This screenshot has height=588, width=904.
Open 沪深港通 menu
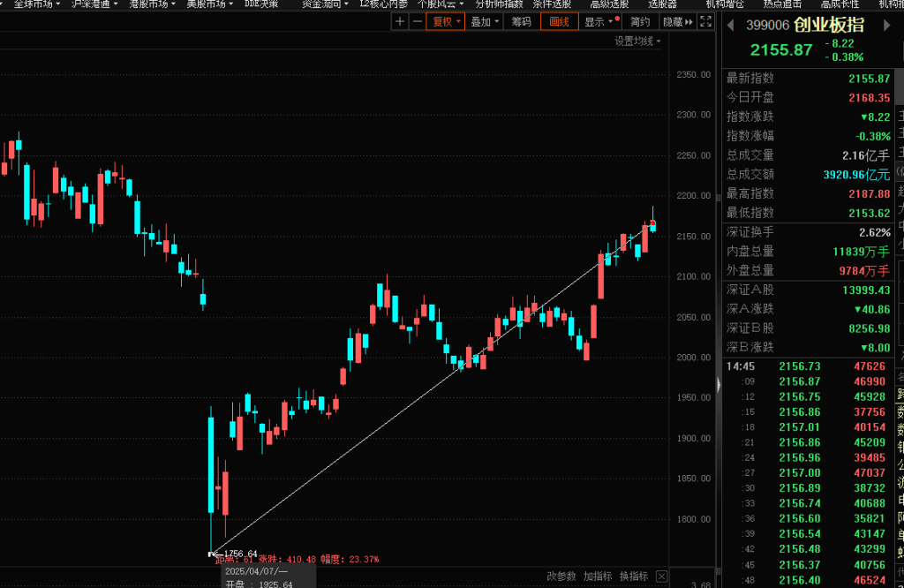click(94, 4)
